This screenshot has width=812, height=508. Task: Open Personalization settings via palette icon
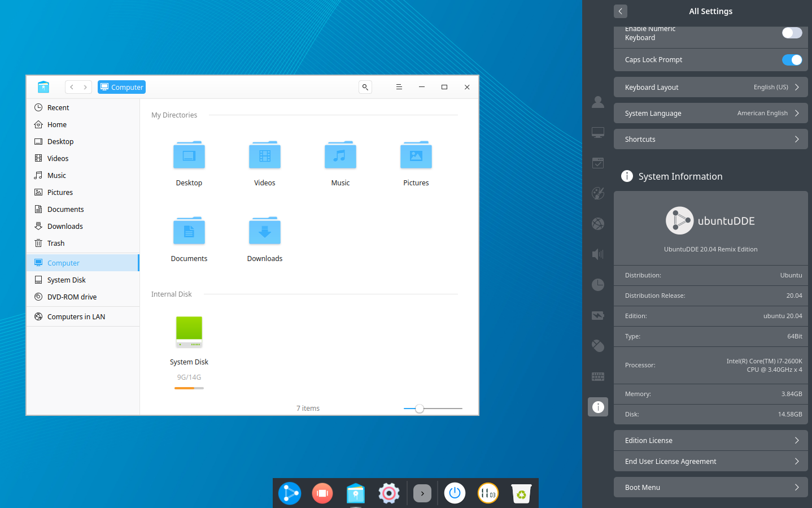[598, 193]
